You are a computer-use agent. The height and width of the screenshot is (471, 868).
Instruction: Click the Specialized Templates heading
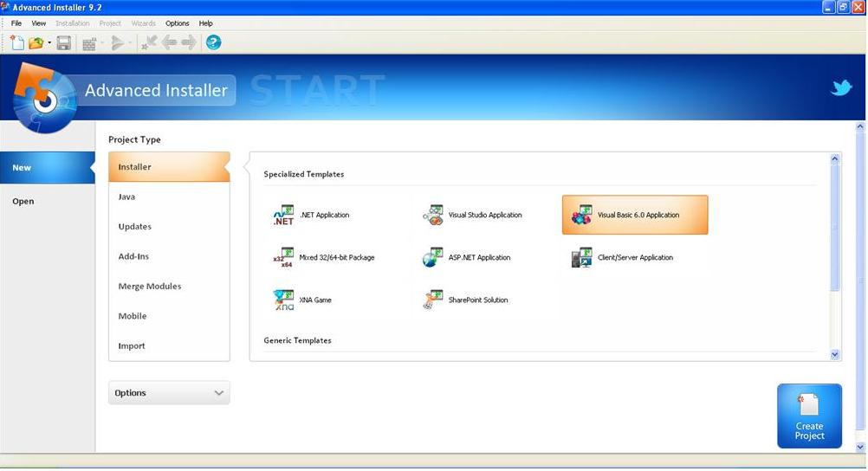pos(304,174)
